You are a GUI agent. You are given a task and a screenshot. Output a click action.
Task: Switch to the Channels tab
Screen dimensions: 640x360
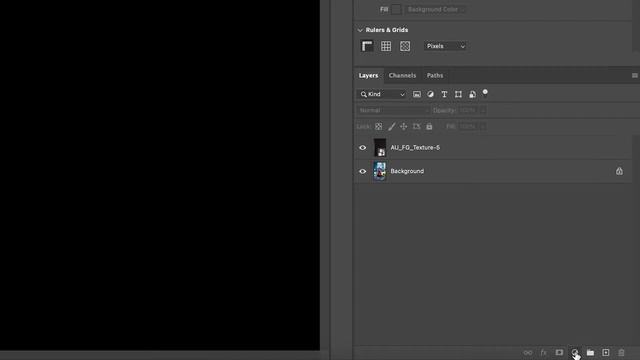(402, 76)
